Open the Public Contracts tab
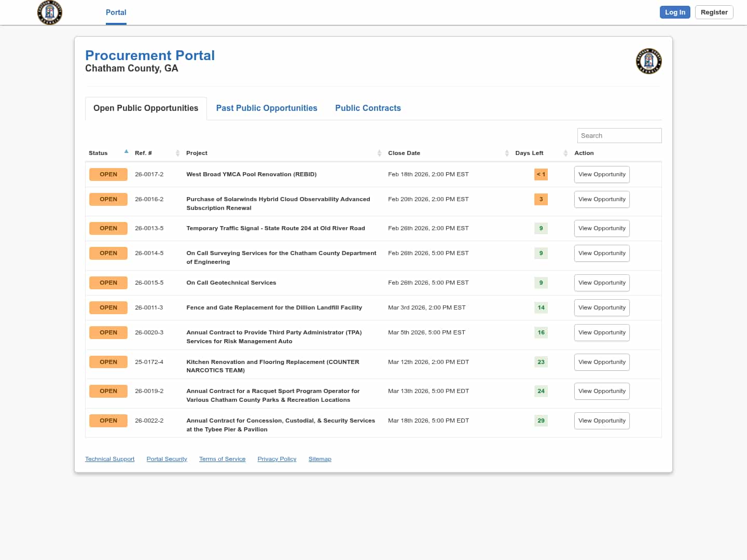 click(368, 108)
